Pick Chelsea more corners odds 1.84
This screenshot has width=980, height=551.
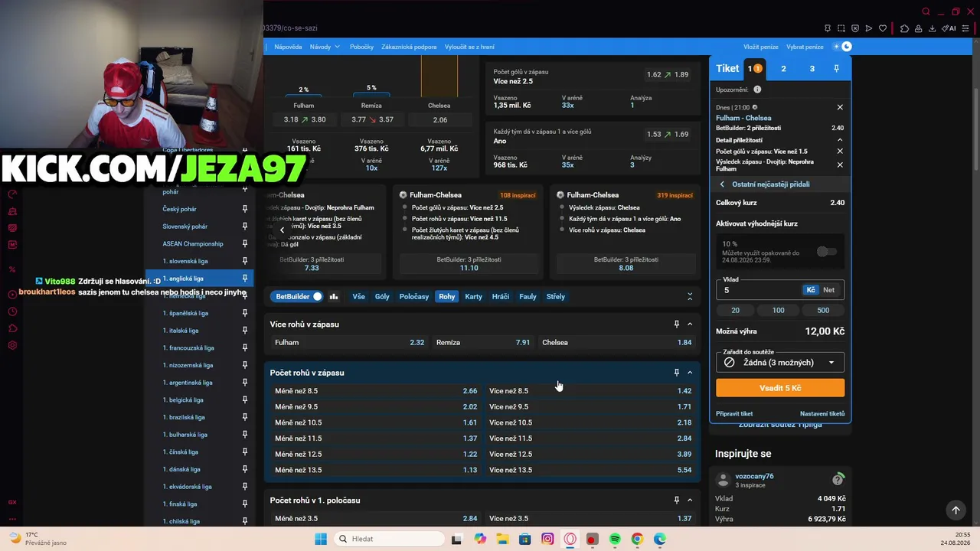(617, 343)
